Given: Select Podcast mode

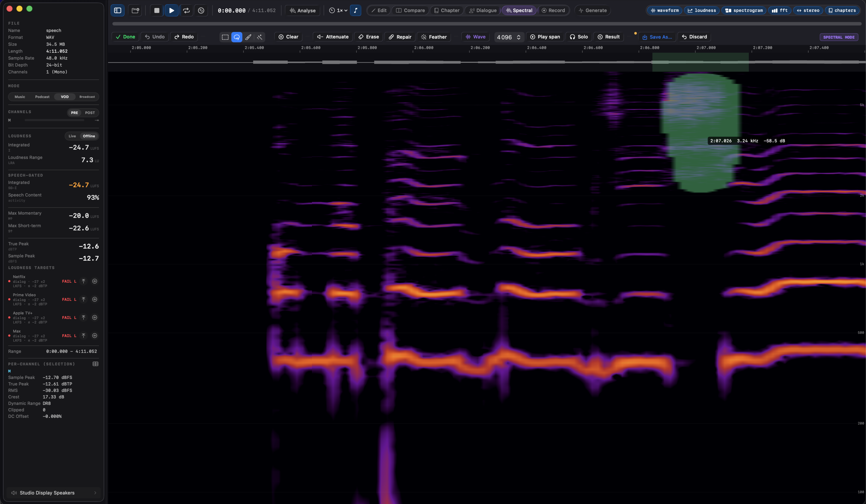Looking at the screenshot, I should [x=42, y=97].
